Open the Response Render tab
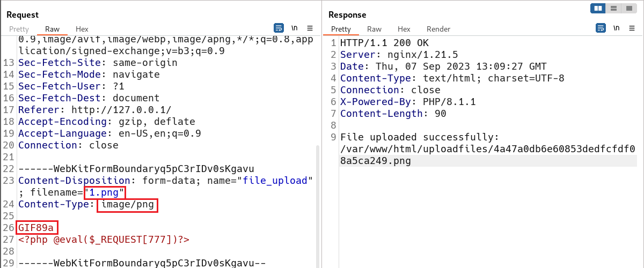This screenshot has height=268, width=644. (438, 29)
